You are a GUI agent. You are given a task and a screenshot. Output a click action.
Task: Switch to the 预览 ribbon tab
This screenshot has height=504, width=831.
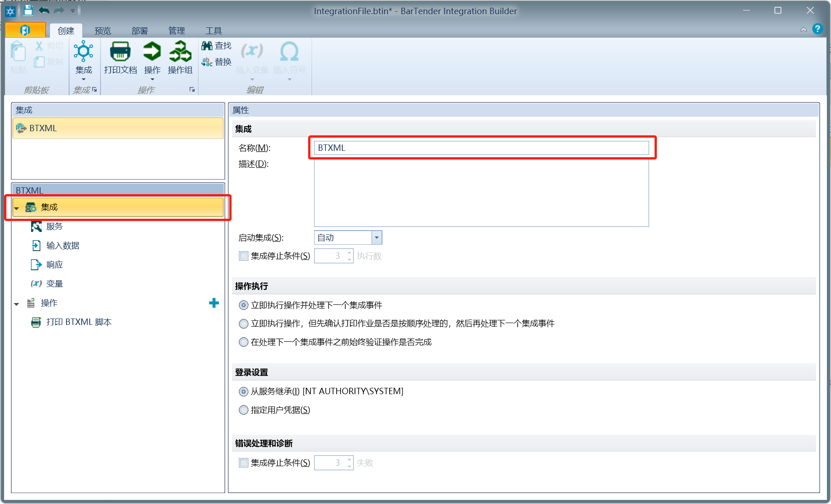(103, 31)
